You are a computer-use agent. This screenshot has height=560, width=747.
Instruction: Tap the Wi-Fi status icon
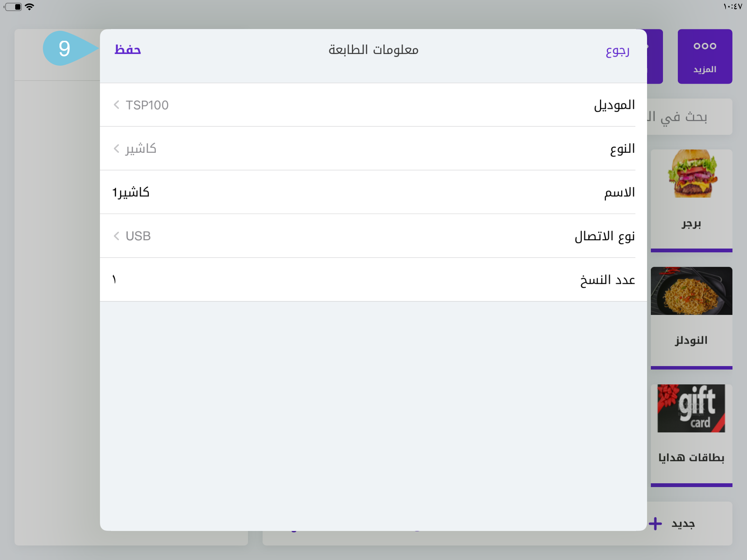point(30,7)
